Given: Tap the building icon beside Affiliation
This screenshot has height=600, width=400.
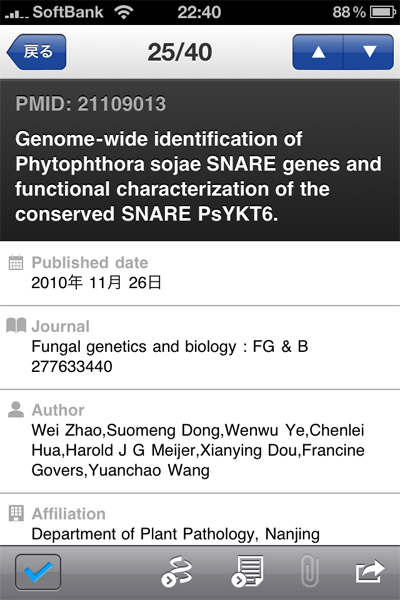Looking at the screenshot, I should coord(16,513).
